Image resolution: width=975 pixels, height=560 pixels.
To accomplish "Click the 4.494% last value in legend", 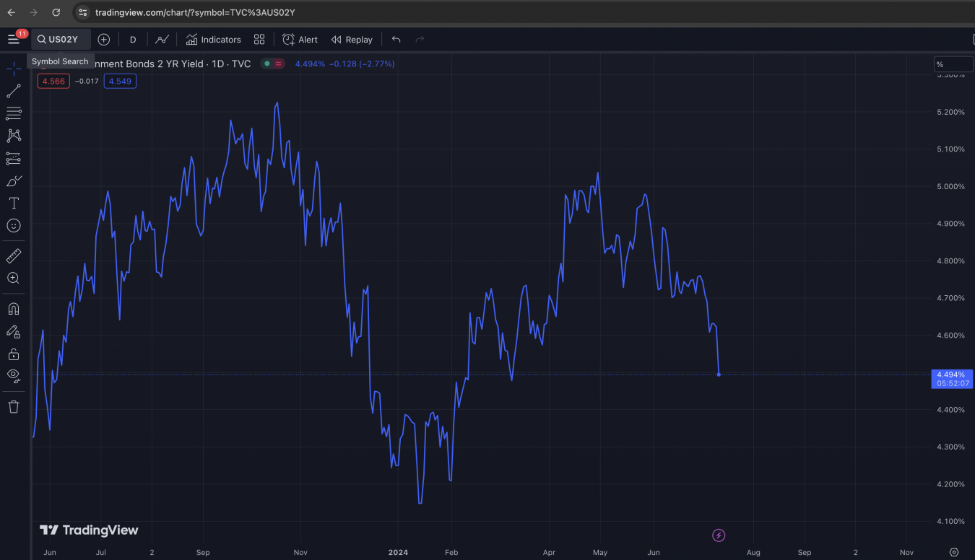I will (310, 64).
